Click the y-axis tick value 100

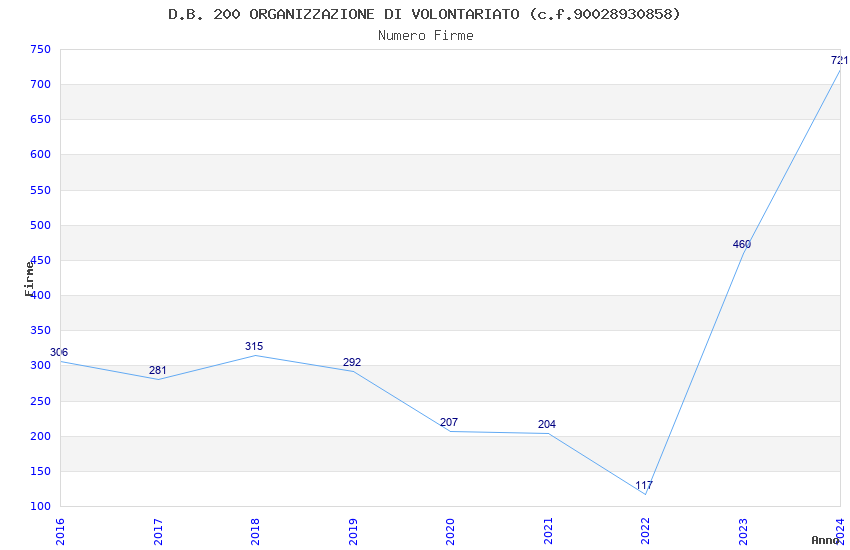[x=41, y=506]
